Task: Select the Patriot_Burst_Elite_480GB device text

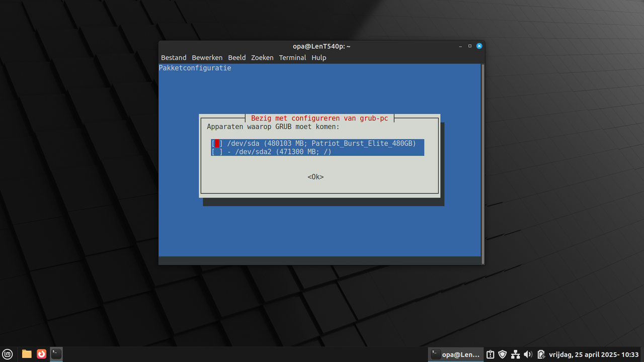Action: [364, 144]
